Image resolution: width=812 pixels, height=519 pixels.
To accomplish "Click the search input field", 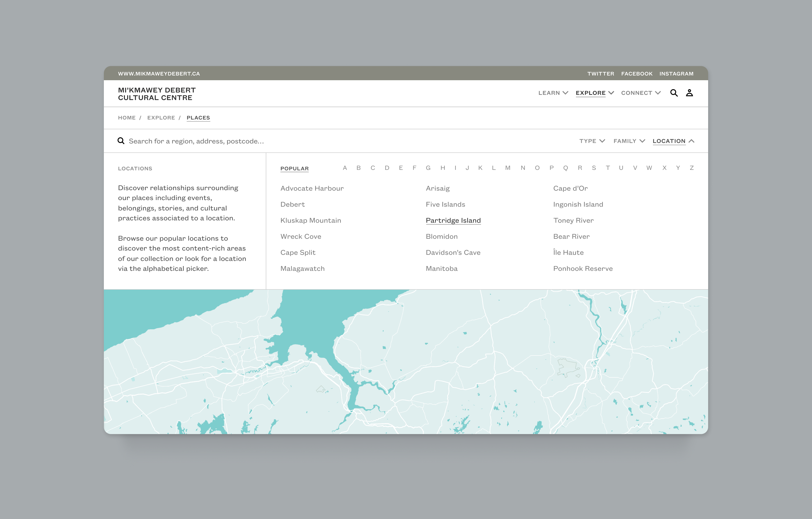I will tap(343, 141).
